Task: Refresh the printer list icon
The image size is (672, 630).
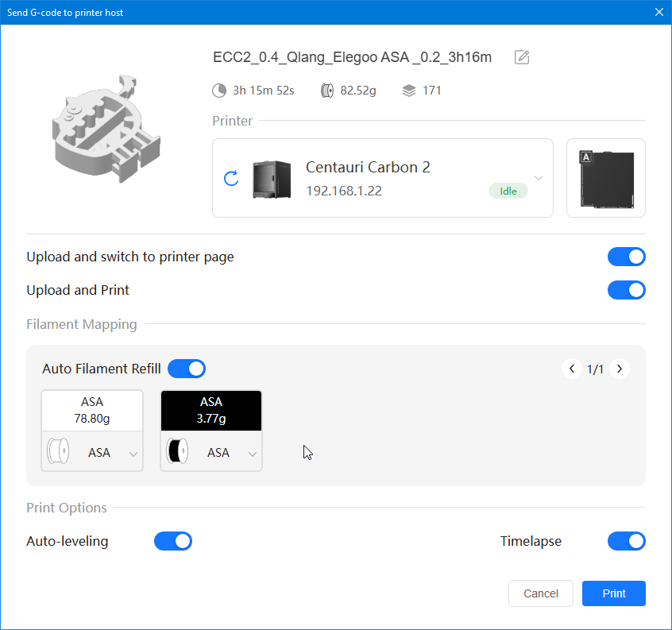Action: [x=231, y=178]
